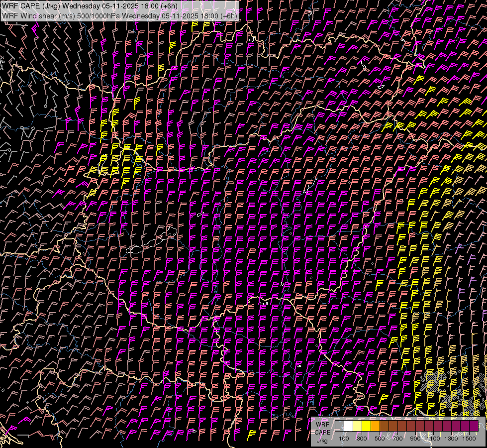Screen dimensions: 487x448
Task: Pick the bright yellow CAPE legend swatch
Action: coord(367,426)
